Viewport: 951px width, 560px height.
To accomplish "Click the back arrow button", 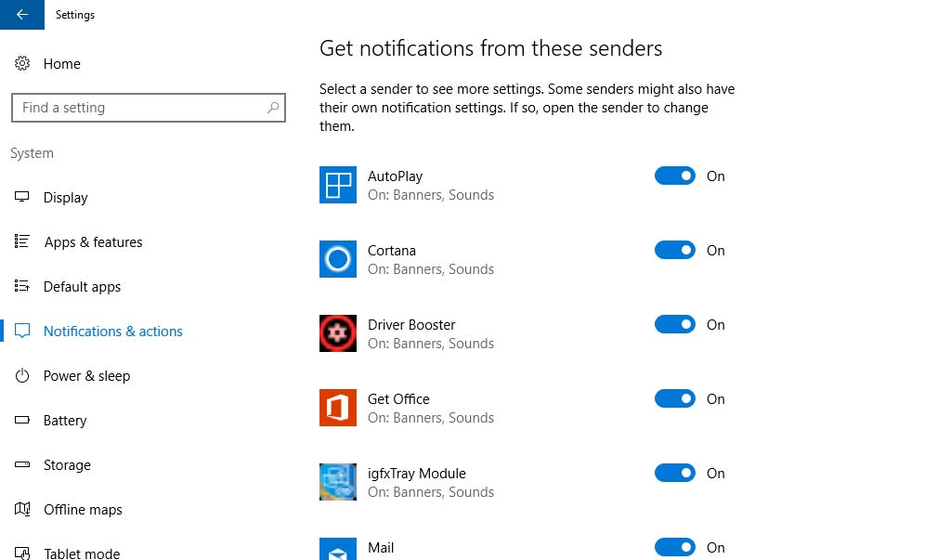I will pos(22,15).
